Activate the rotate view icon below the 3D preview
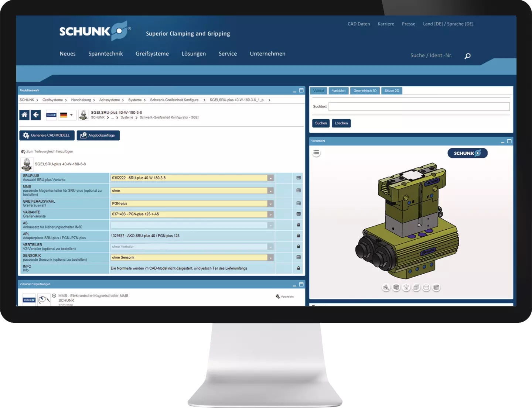532x408 pixels. (x=406, y=287)
